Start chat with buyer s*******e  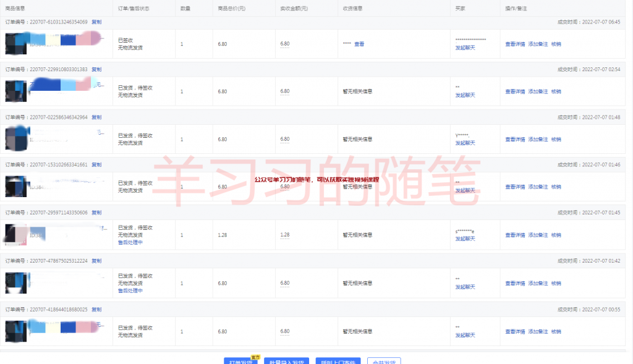coord(465,239)
